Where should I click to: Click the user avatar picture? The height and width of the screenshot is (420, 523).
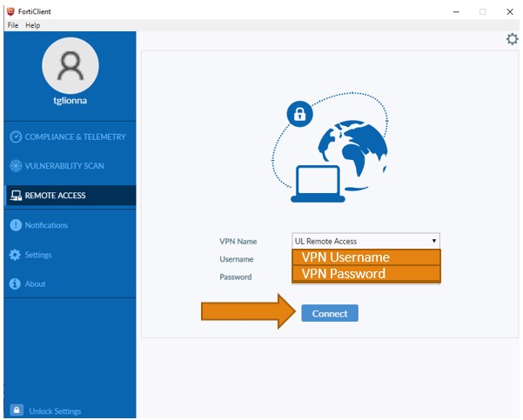point(70,66)
